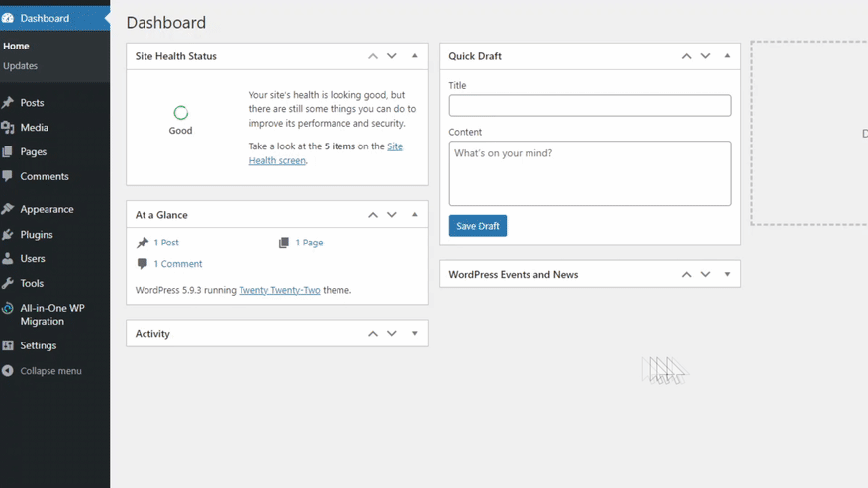Click the Collapse menu arrow icon
The image size is (868, 488).
(x=8, y=371)
